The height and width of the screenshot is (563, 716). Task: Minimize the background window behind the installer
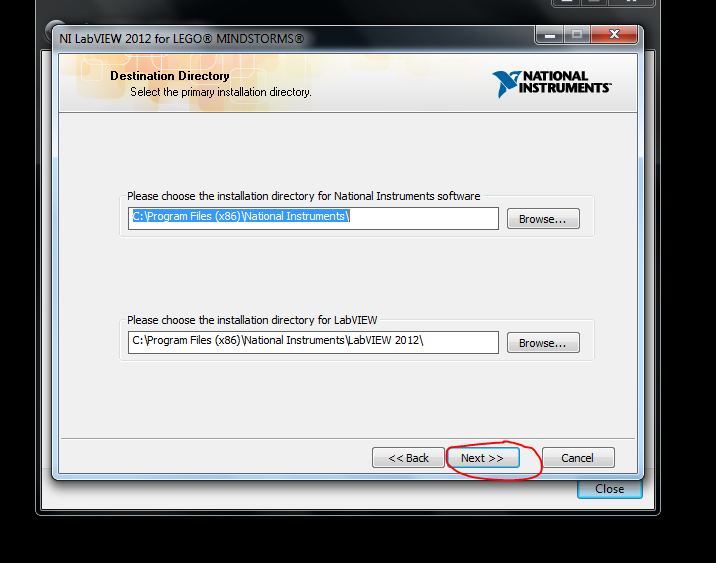[x=567, y=2]
